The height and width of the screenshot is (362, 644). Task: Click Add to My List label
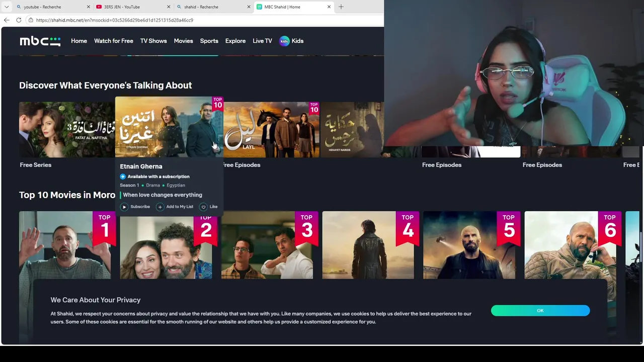click(x=180, y=207)
